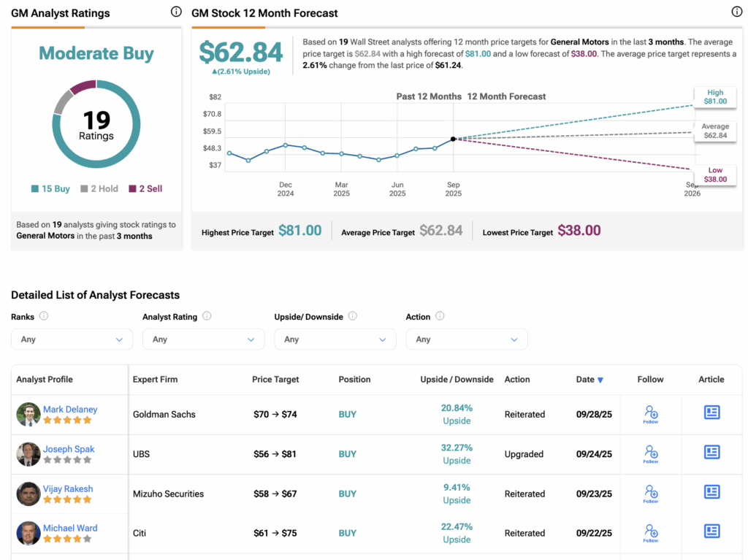Image resolution: width=748 pixels, height=560 pixels.
Task: Click the Moderate Buy consensus heading
Action: pyautogui.click(x=96, y=53)
